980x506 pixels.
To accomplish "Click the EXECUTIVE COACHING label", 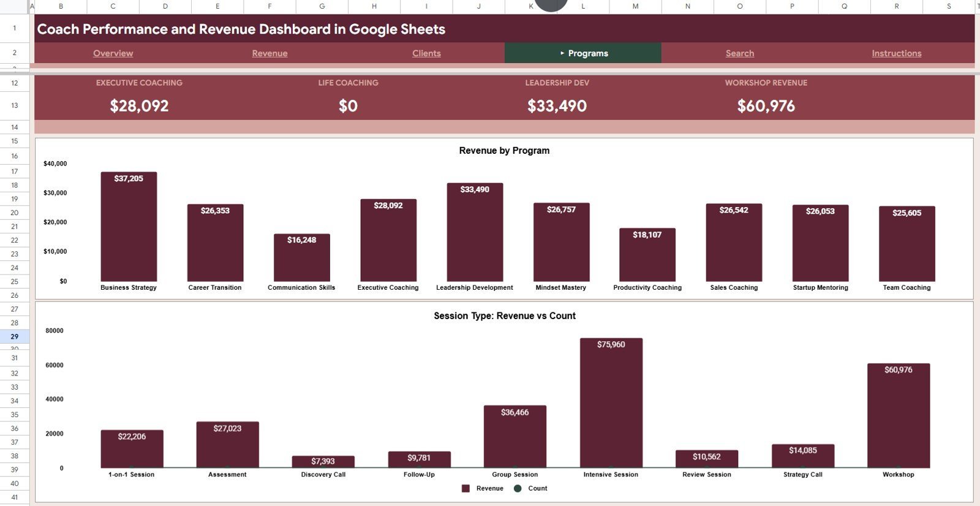I will pos(139,83).
